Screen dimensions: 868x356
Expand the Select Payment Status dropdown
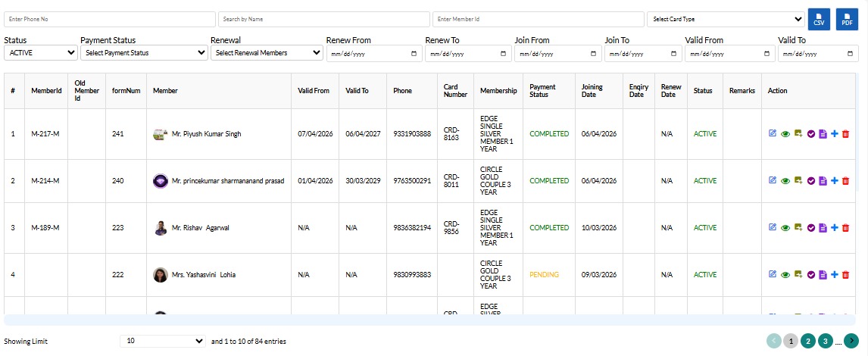click(144, 53)
